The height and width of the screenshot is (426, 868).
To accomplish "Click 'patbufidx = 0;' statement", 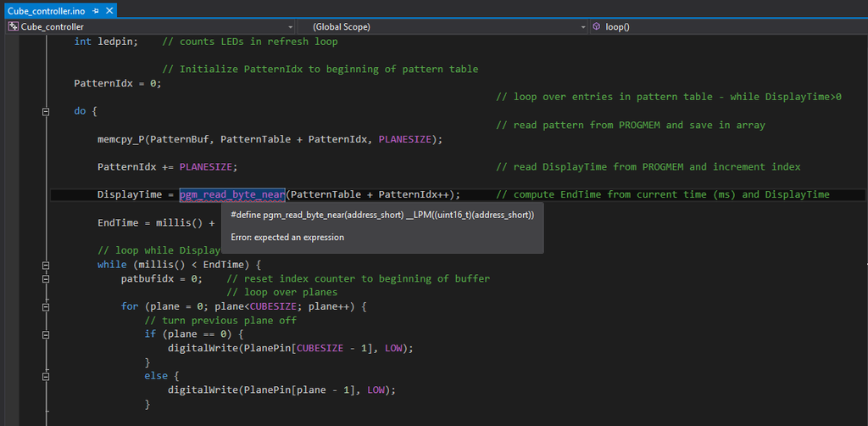I will pyautogui.click(x=162, y=278).
